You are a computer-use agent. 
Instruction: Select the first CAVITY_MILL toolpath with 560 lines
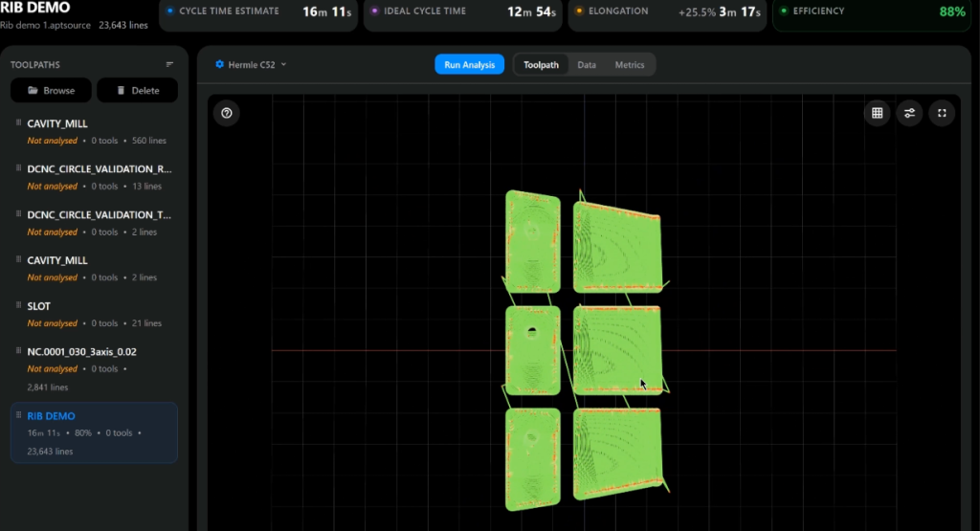pos(94,132)
